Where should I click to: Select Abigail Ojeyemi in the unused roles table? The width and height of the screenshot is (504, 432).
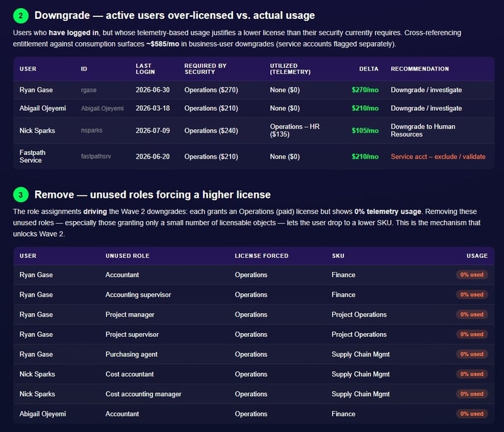pyautogui.click(x=42, y=414)
